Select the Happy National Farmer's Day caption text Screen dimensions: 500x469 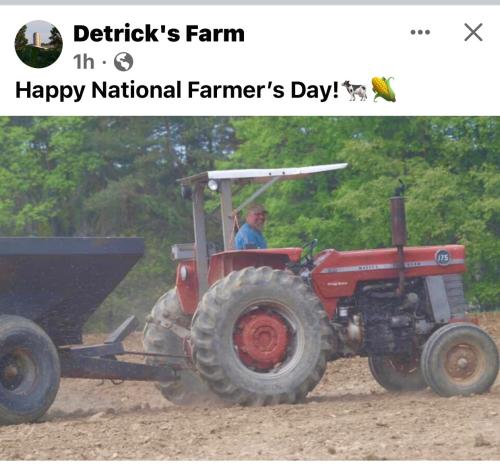(x=177, y=90)
